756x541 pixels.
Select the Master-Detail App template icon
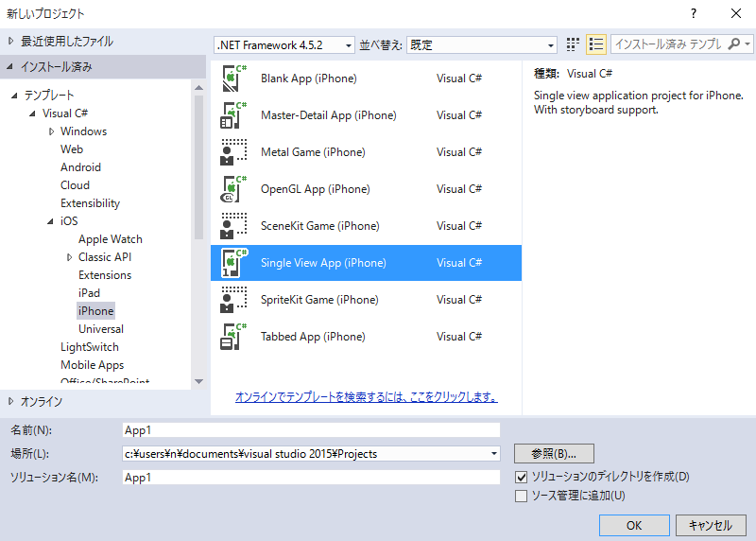coord(232,115)
